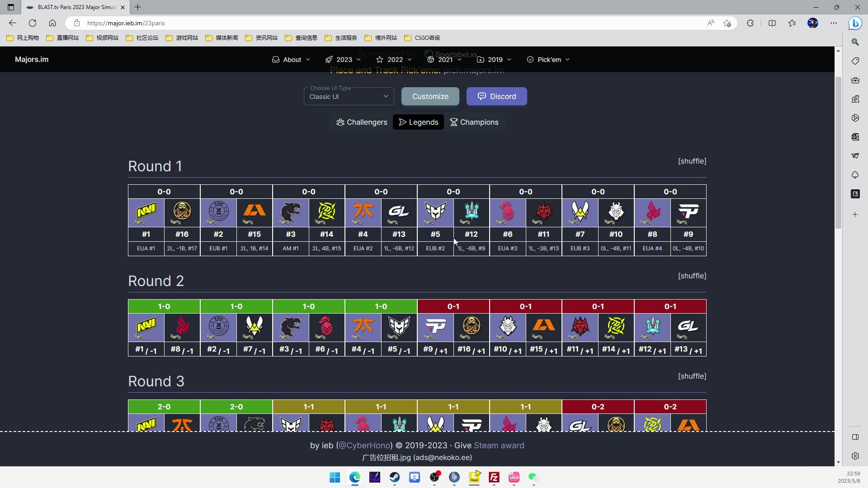Pick the FURIA panther logo Round 1
Viewport: 868px width, 488px height.
[291, 212]
